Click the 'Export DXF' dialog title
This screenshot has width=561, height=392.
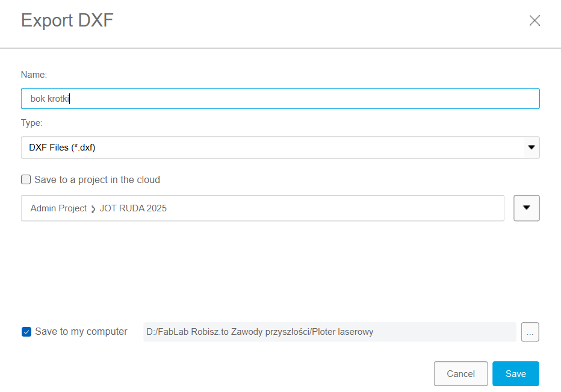pos(67,20)
